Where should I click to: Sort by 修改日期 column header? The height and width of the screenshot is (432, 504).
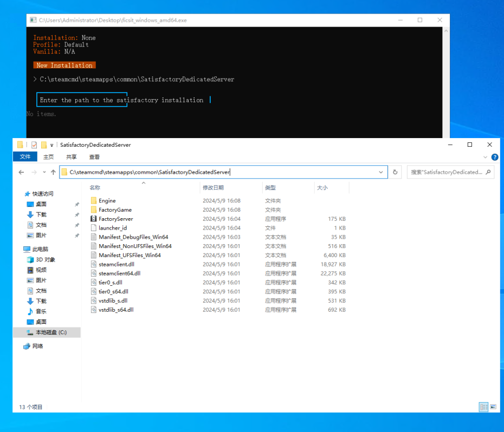[213, 187]
